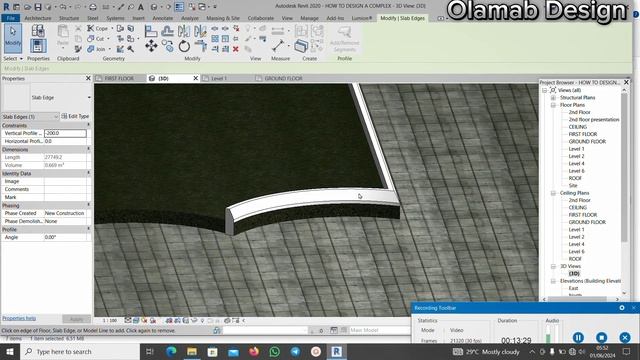Toggle the Properties palette ribbon button
Screen dimensions: 640x360
coord(38,46)
